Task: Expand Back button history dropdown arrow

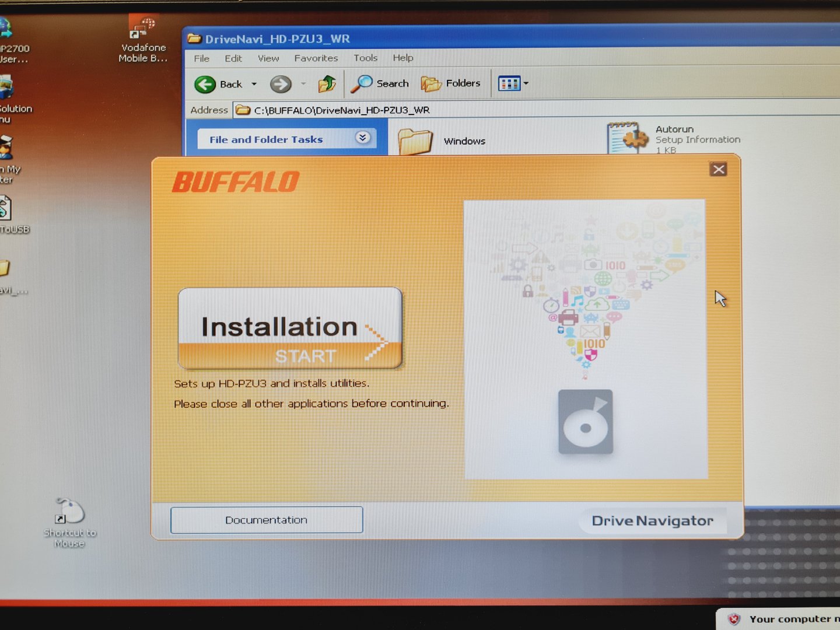Action: [x=254, y=85]
